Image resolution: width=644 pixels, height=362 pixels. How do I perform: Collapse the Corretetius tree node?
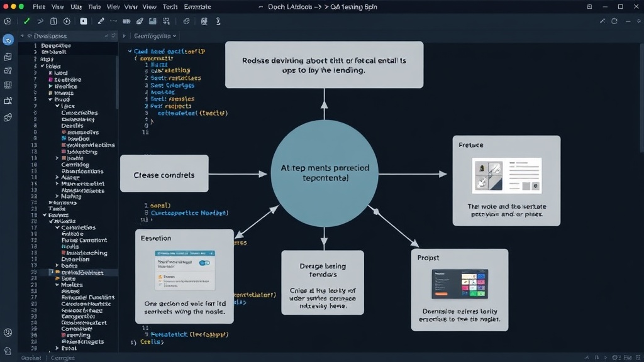tap(57, 228)
